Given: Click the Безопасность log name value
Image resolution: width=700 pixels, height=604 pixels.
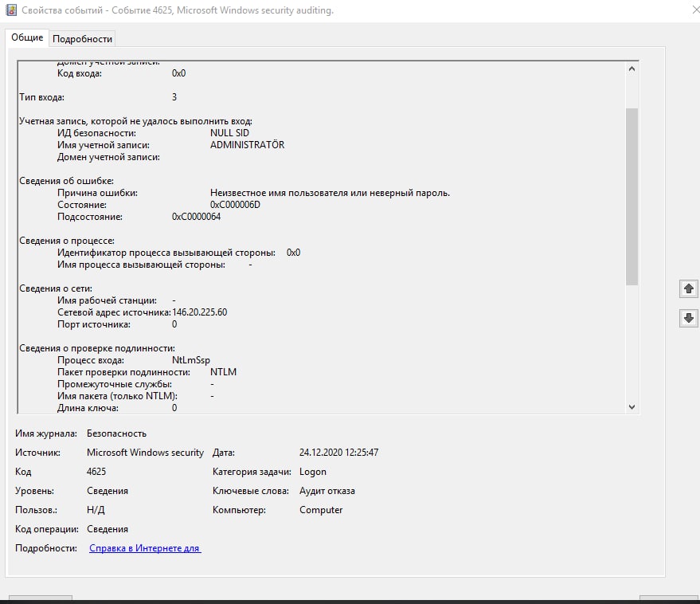Looking at the screenshot, I should (x=116, y=433).
